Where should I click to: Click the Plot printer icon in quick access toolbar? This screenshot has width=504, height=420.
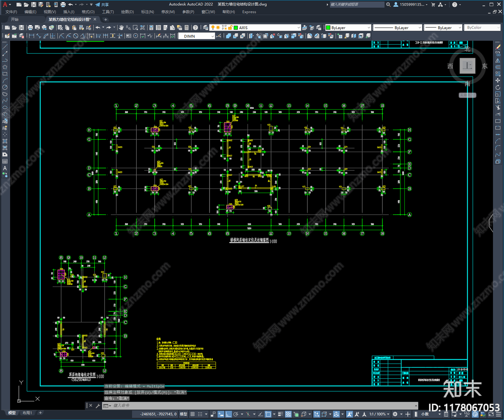pos(63,4)
